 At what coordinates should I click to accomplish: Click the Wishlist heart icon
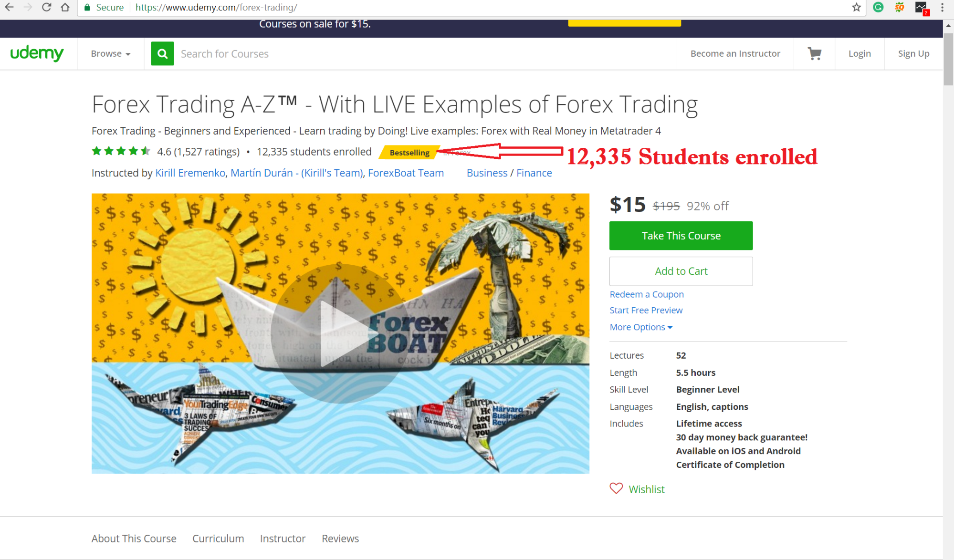(616, 488)
